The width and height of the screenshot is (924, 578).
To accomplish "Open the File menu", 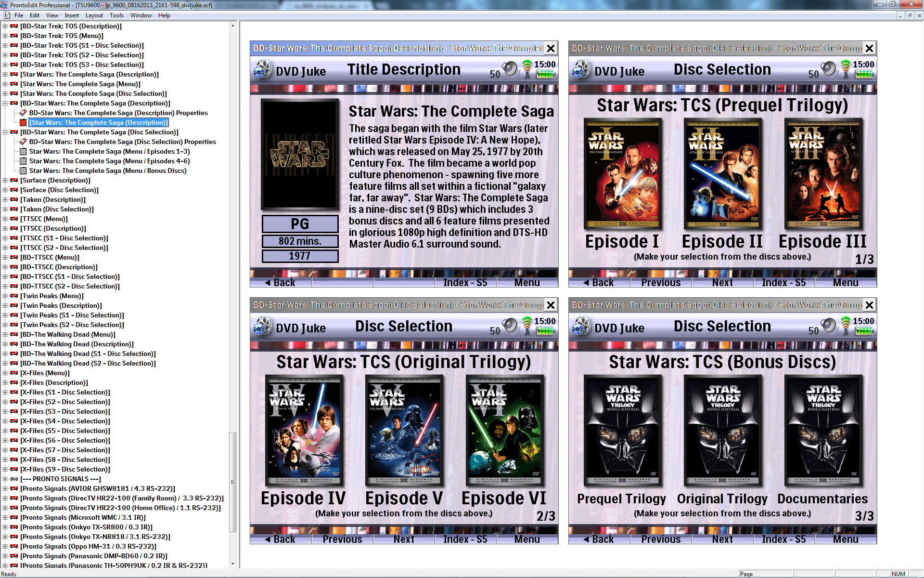I will (19, 15).
